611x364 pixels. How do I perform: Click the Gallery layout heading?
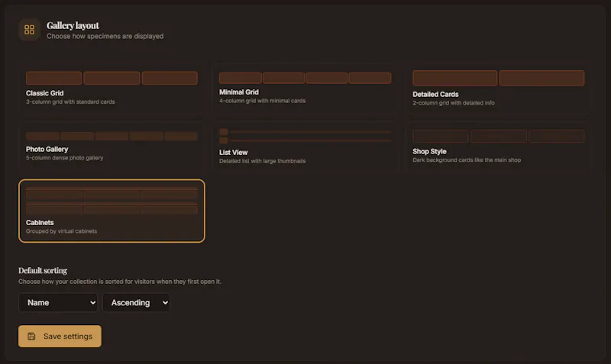(x=73, y=25)
